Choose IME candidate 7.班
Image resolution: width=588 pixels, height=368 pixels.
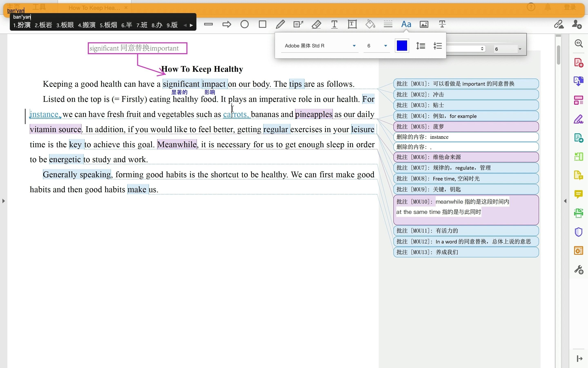click(x=142, y=25)
